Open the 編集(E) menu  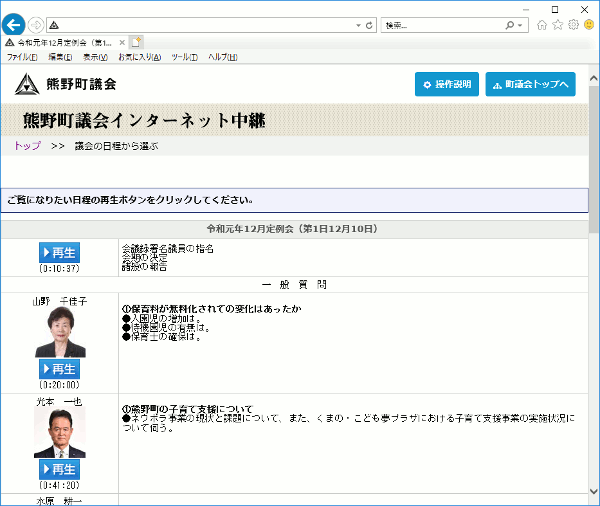[x=60, y=57]
